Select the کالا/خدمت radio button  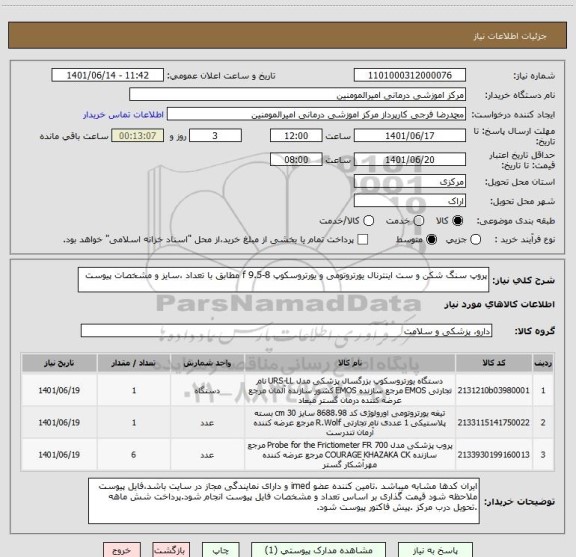(368, 220)
